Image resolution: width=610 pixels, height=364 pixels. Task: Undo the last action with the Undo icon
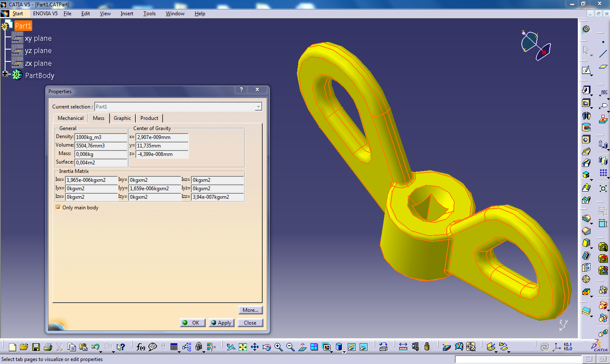pos(95,347)
